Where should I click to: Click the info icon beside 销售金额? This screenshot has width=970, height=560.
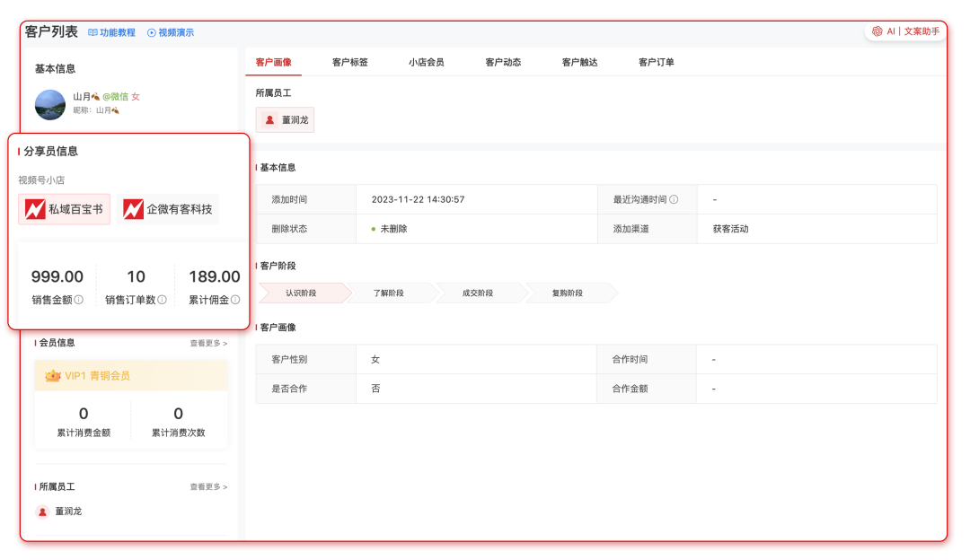[x=79, y=300]
